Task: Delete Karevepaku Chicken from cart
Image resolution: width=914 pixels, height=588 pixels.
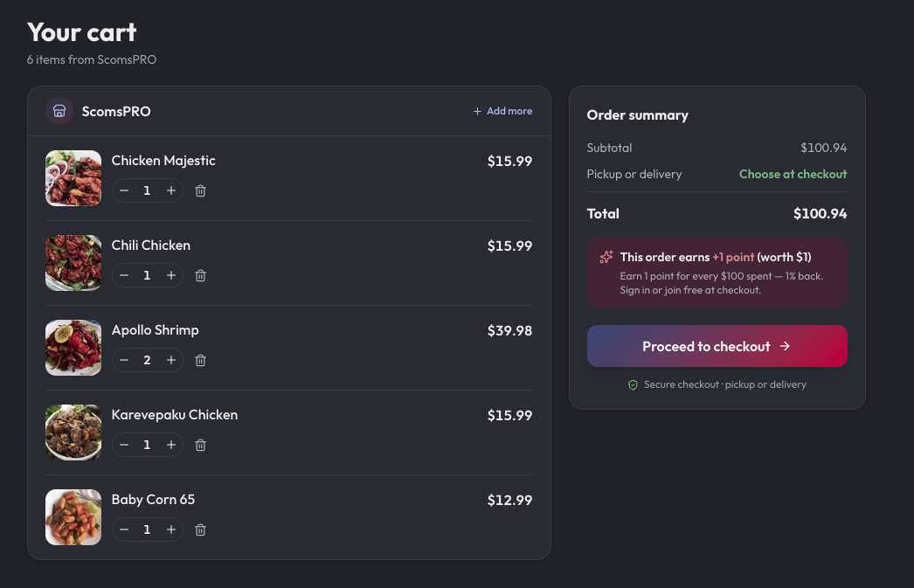Action: click(200, 445)
